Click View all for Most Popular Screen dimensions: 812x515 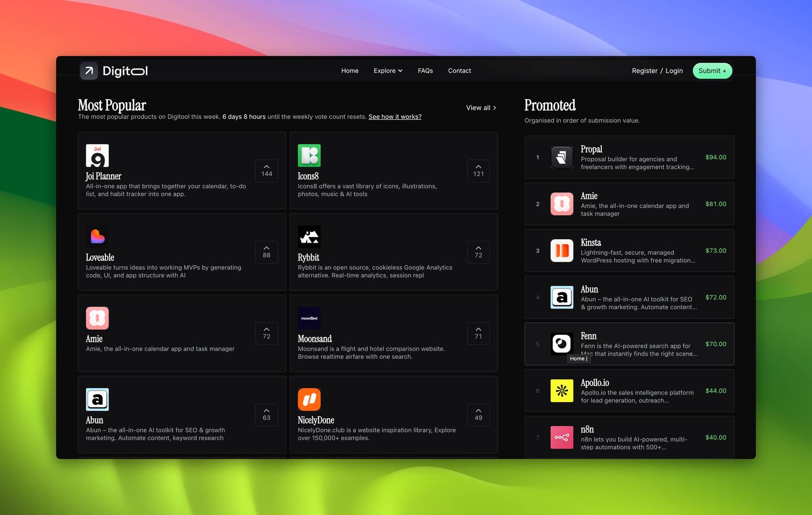(x=481, y=108)
